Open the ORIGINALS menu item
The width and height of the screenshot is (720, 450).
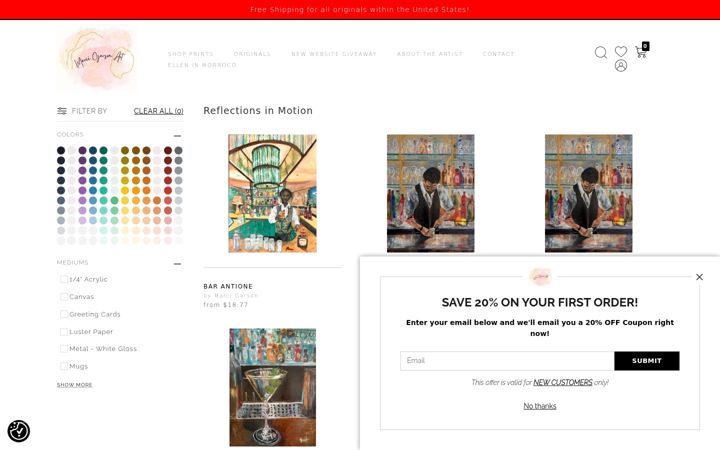[252, 54]
